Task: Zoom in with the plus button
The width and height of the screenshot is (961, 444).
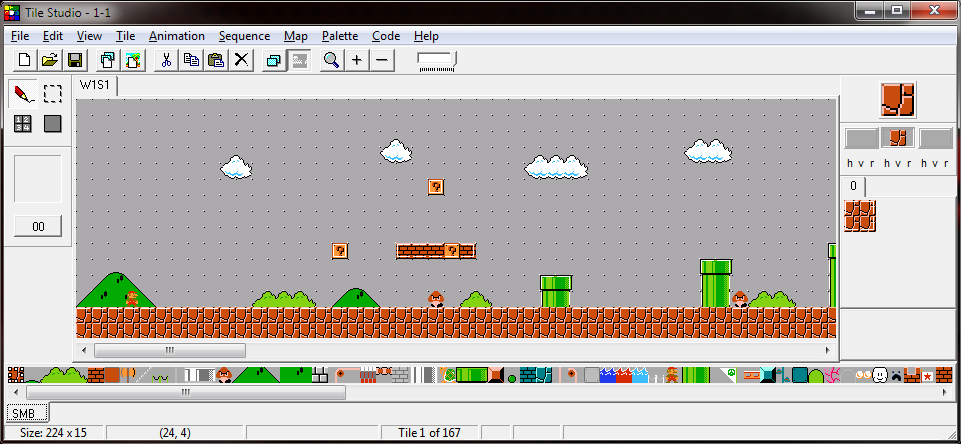Action: (x=357, y=60)
